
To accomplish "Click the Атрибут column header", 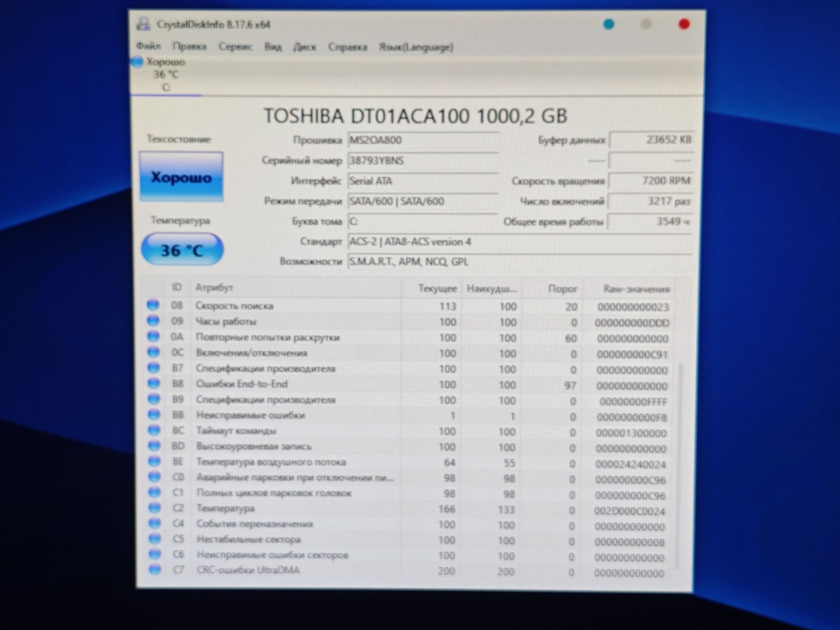I will pos(295,287).
